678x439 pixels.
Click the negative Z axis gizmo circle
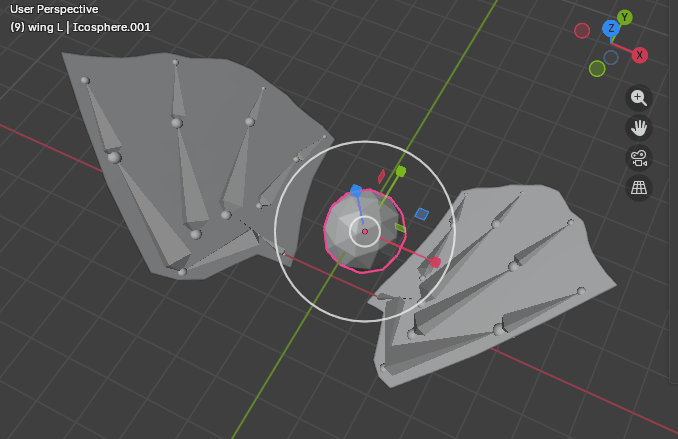pyautogui.click(x=611, y=58)
